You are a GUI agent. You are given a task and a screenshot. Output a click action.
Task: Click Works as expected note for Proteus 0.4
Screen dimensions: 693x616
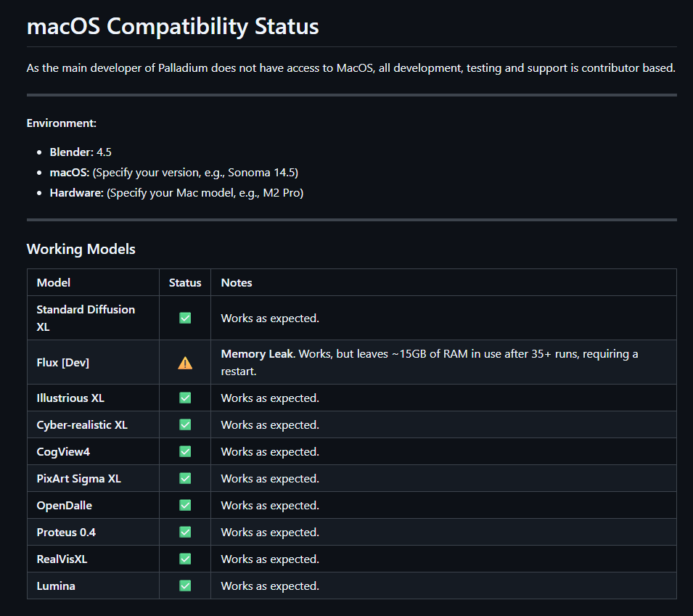270,532
